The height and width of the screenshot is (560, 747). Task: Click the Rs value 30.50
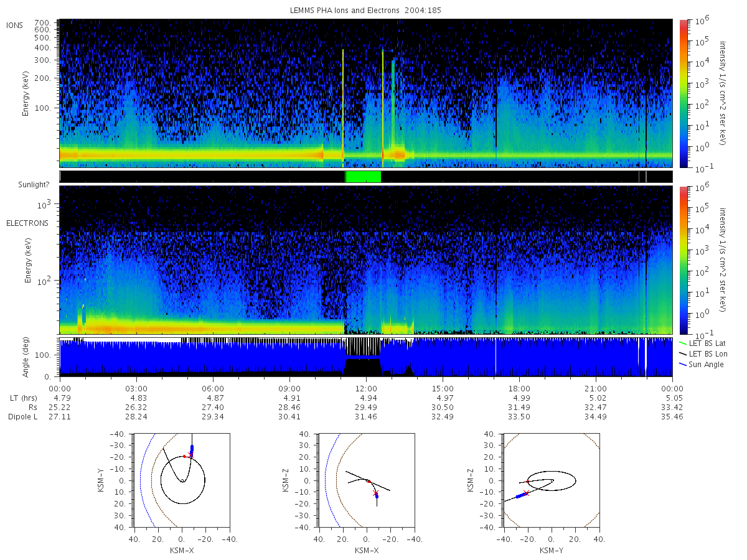click(x=443, y=407)
